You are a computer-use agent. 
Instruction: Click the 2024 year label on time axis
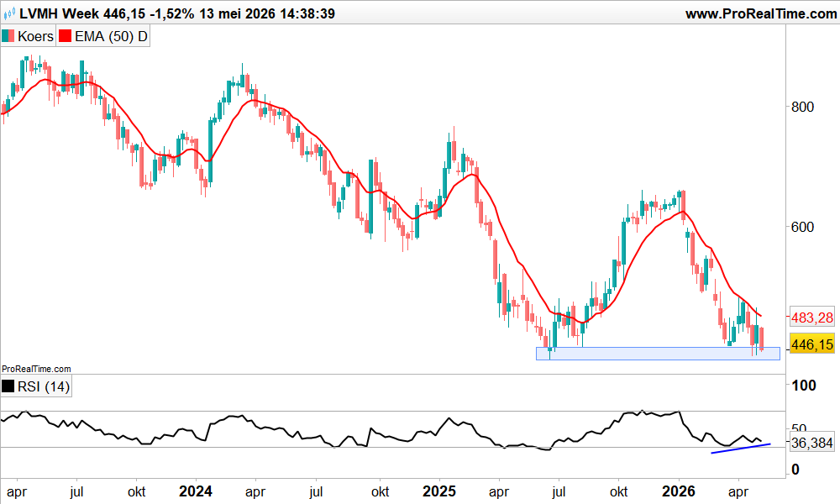click(x=196, y=491)
